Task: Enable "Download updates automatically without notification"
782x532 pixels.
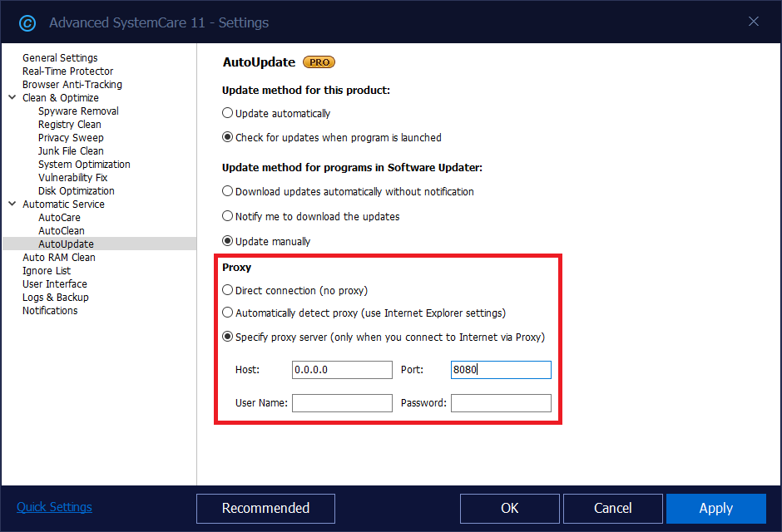Action: [228, 190]
